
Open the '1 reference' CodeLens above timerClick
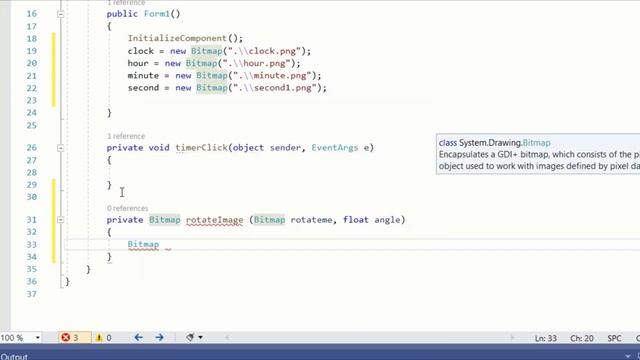coord(126,136)
